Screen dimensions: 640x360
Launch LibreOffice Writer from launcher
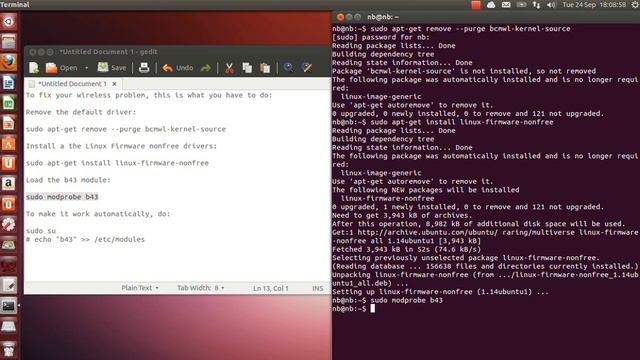(x=9, y=82)
